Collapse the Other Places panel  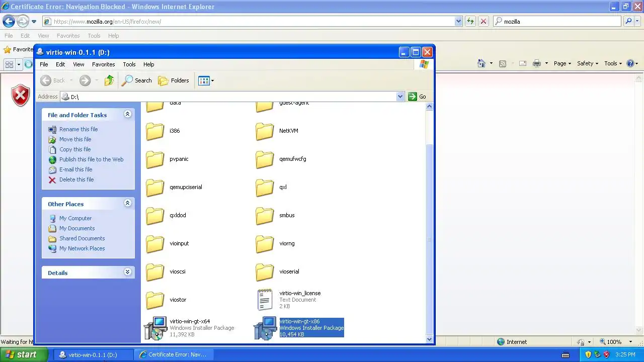pos(127,203)
